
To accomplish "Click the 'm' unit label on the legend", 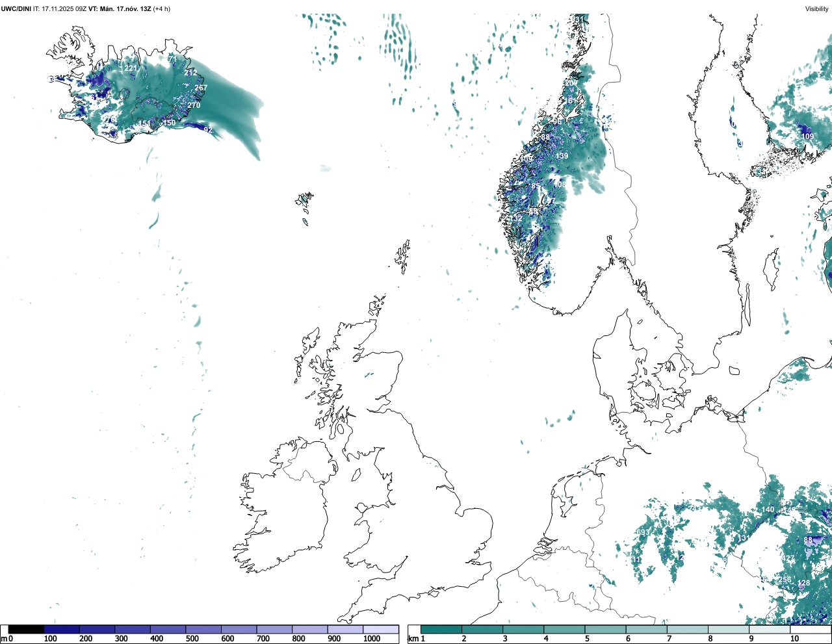I will [x=4, y=639].
